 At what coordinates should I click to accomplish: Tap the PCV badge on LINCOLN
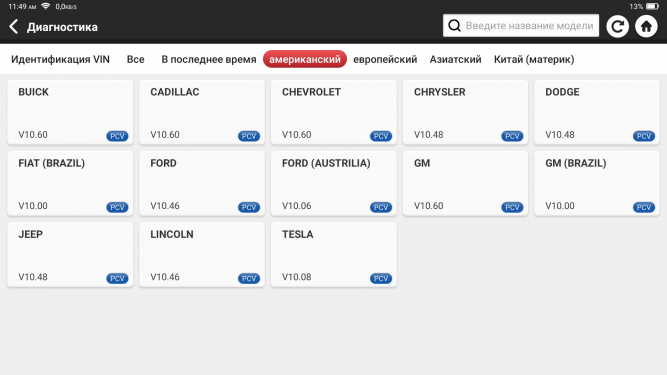(249, 278)
